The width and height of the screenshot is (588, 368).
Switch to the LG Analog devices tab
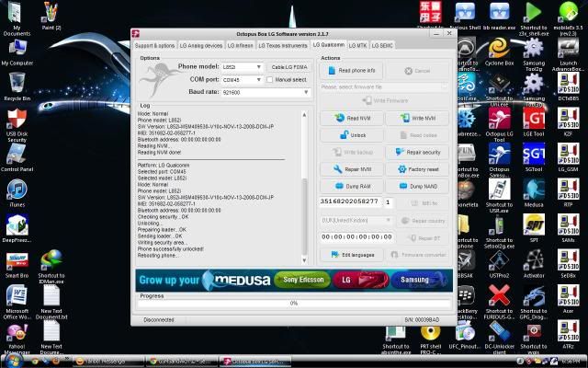point(201,45)
